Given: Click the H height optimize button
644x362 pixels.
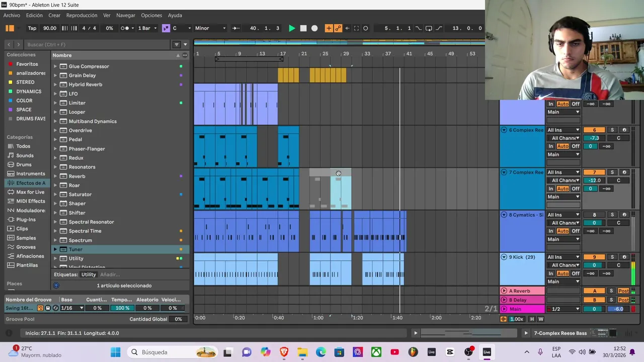Looking at the screenshot, I should click(532, 319).
